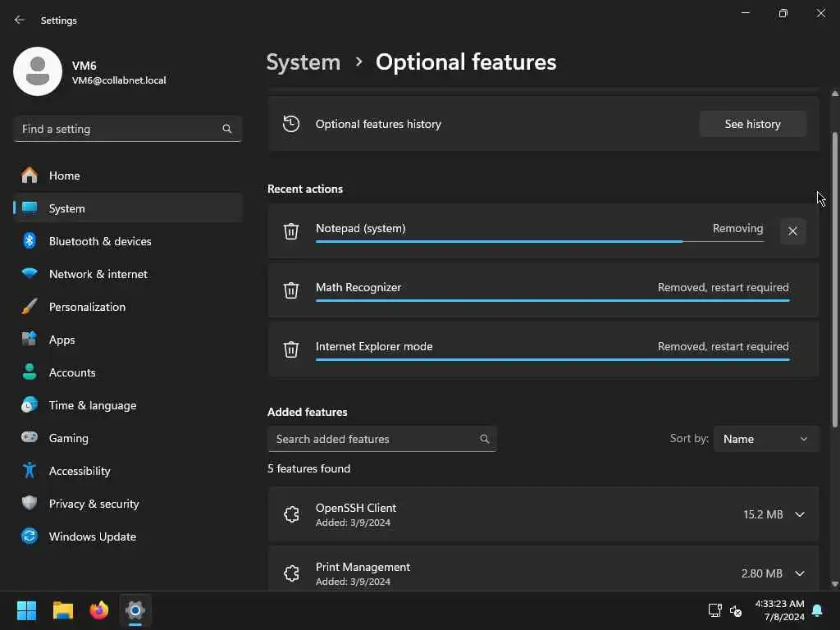Click the See history button

(x=752, y=124)
